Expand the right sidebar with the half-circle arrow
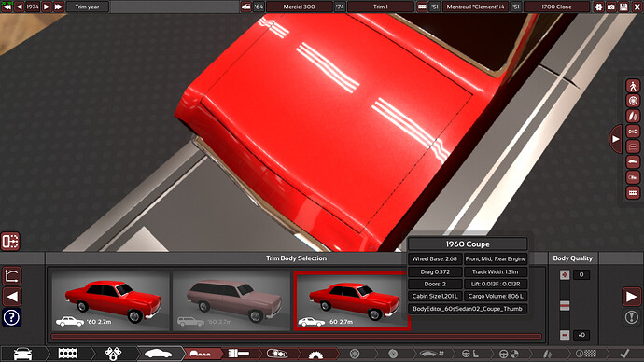Screen dimensions: 644x362 (615, 139)
